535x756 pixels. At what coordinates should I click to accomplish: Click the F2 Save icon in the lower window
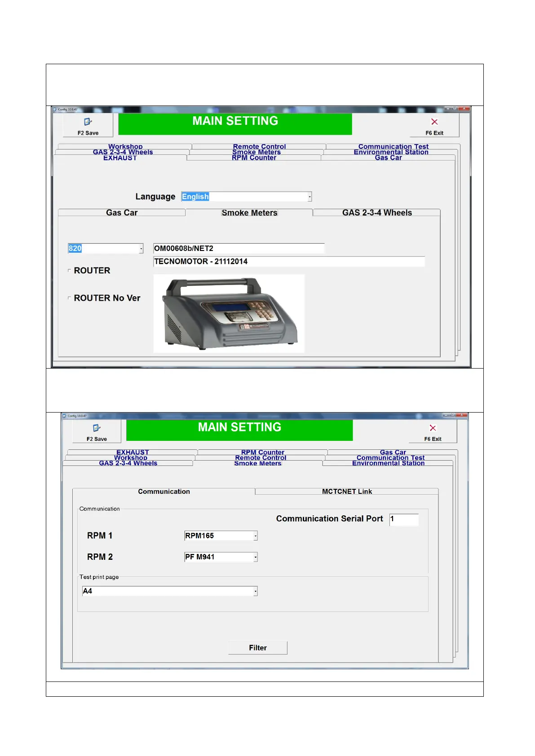tap(97, 428)
